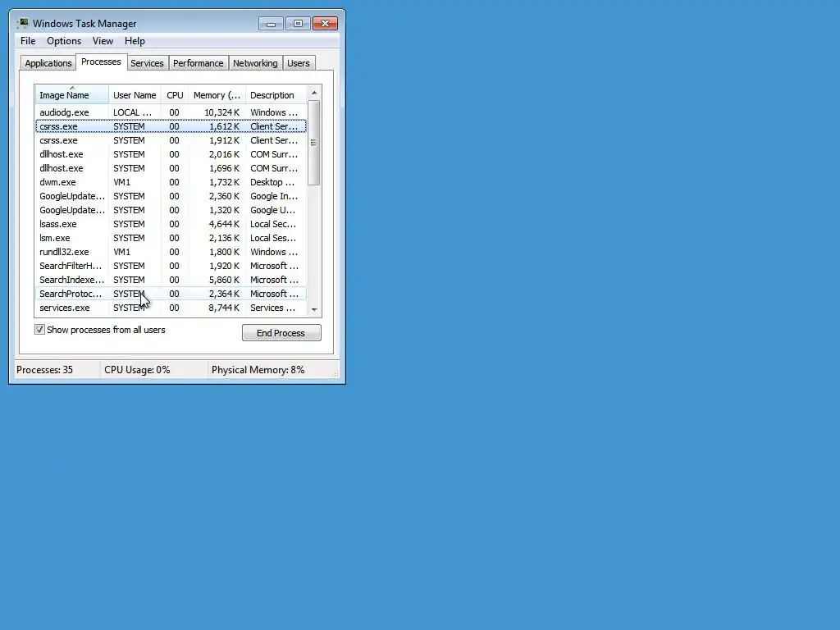Click the scroll up arrow in process list

pyautogui.click(x=314, y=93)
